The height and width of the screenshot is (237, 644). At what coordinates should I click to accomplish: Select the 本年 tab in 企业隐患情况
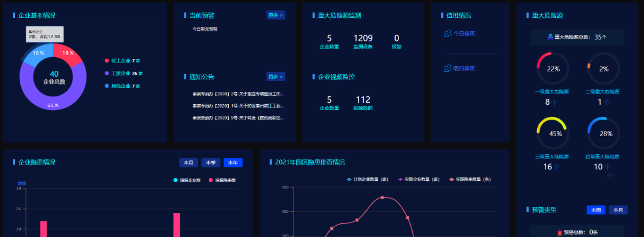tap(233, 162)
